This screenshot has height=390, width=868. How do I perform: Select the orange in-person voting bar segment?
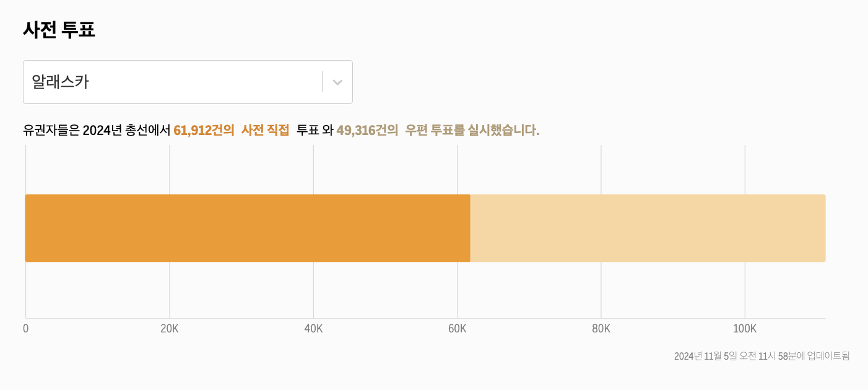248,227
